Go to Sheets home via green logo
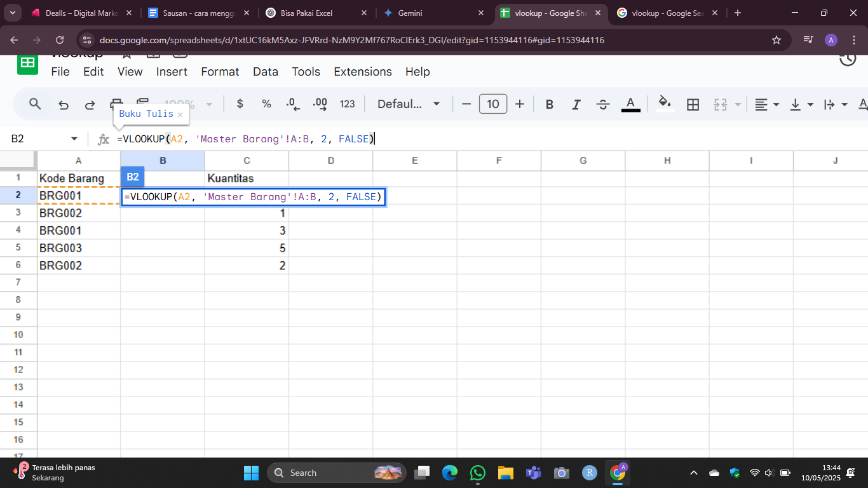This screenshot has width=868, height=488. [x=27, y=64]
